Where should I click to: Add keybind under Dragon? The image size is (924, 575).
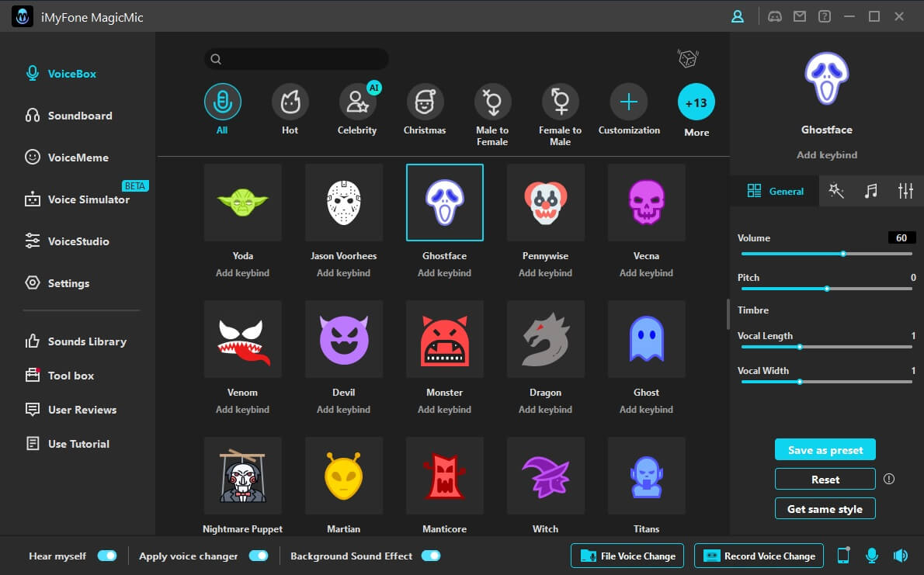tap(545, 410)
